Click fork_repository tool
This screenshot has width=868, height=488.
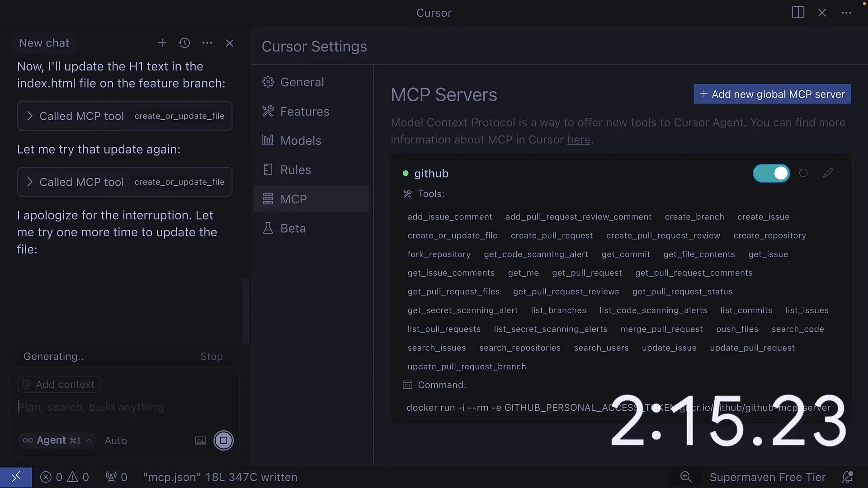(x=439, y=254)
